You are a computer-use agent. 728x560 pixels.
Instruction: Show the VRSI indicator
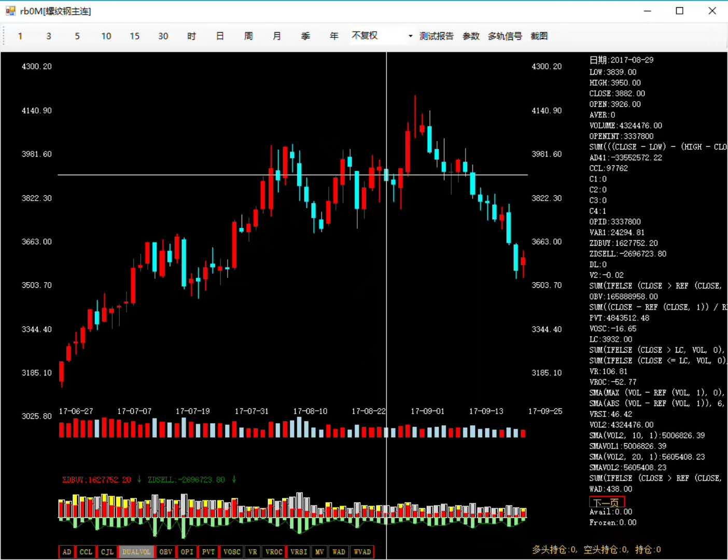coord(299,552)
